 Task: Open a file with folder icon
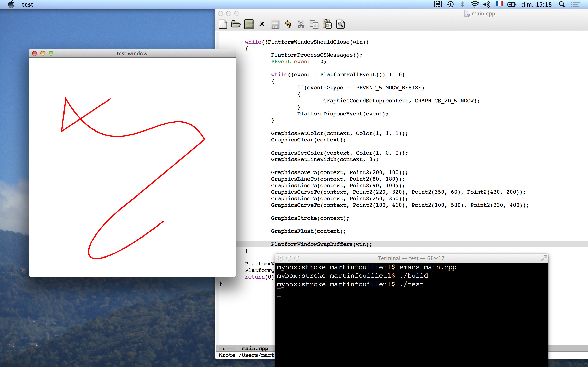236,24
